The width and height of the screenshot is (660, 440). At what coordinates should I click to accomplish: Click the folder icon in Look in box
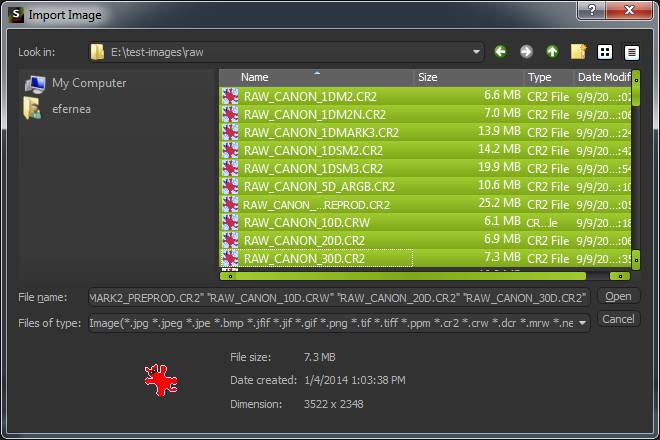[97, 52]
